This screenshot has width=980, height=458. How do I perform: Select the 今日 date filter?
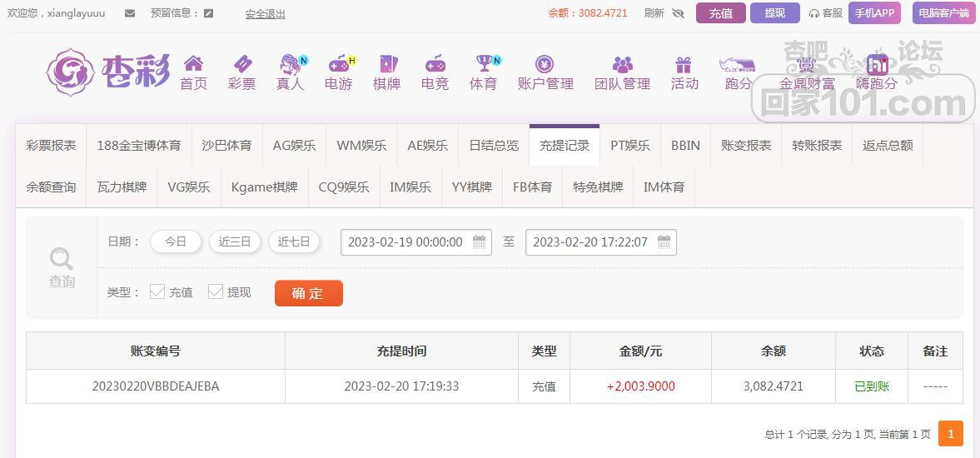point(176,241)
